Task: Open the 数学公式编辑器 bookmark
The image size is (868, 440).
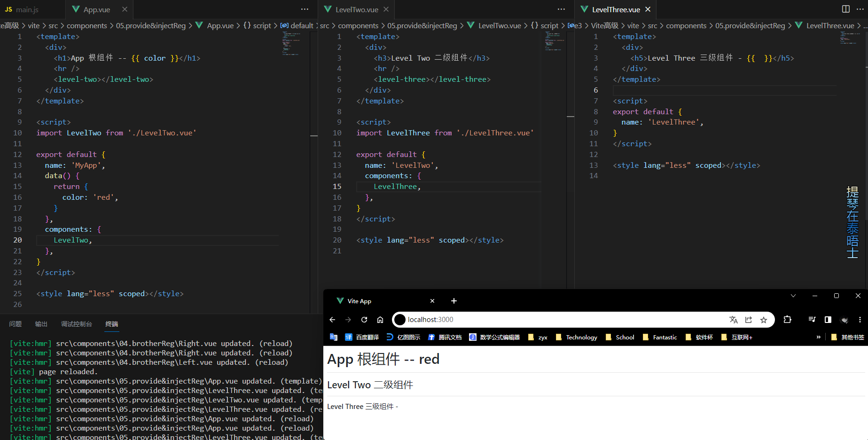Action: 494,337
